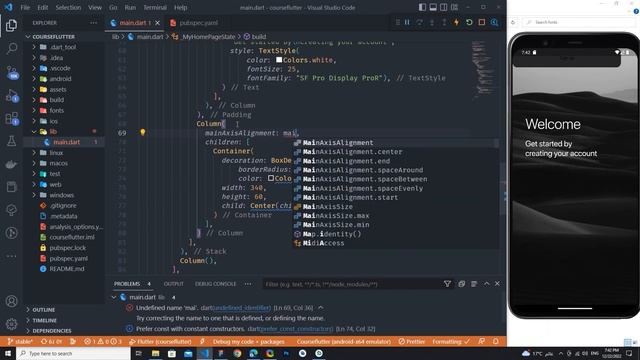Open the Manage gear icon

pyautogui.click(x=11, y=324)
